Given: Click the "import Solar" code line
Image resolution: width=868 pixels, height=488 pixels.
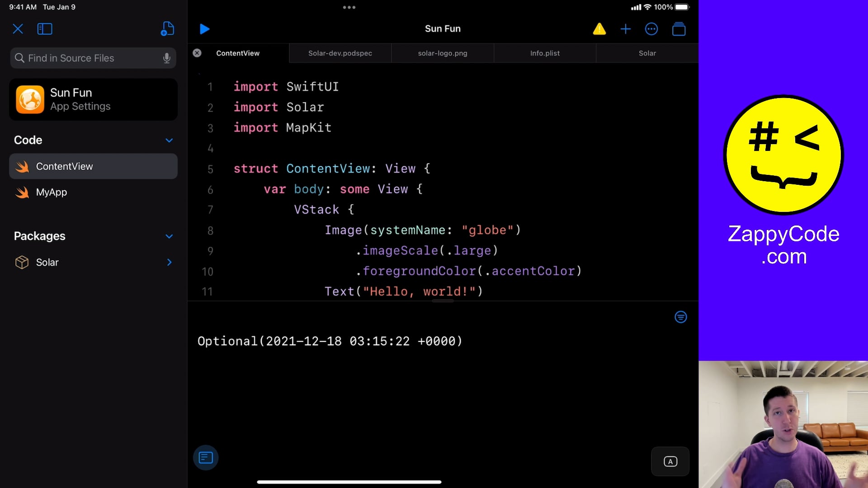Looking at the screenshot, I should pyautogui.click(x=278, y=107).
